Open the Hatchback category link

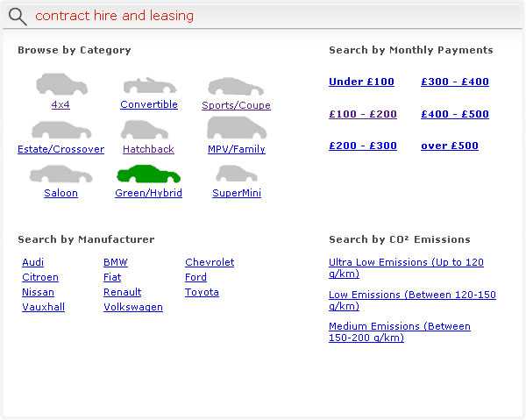click(x=148, y=149)
